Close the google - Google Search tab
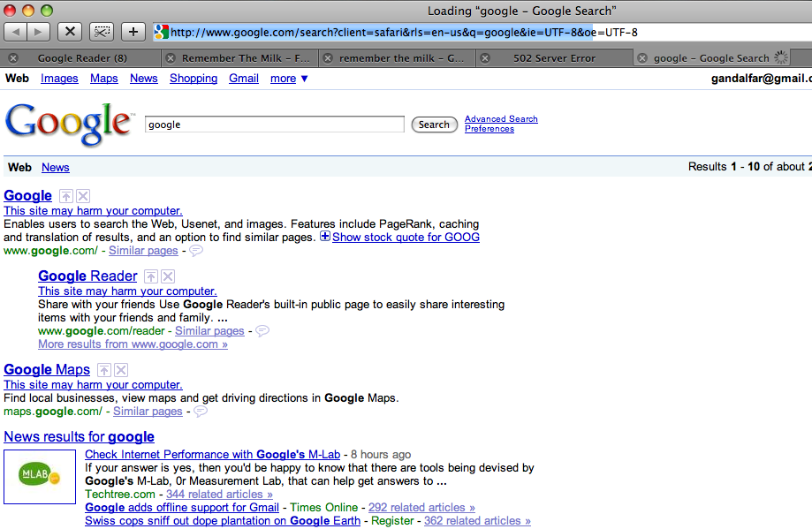 click(x=642, y=58)
